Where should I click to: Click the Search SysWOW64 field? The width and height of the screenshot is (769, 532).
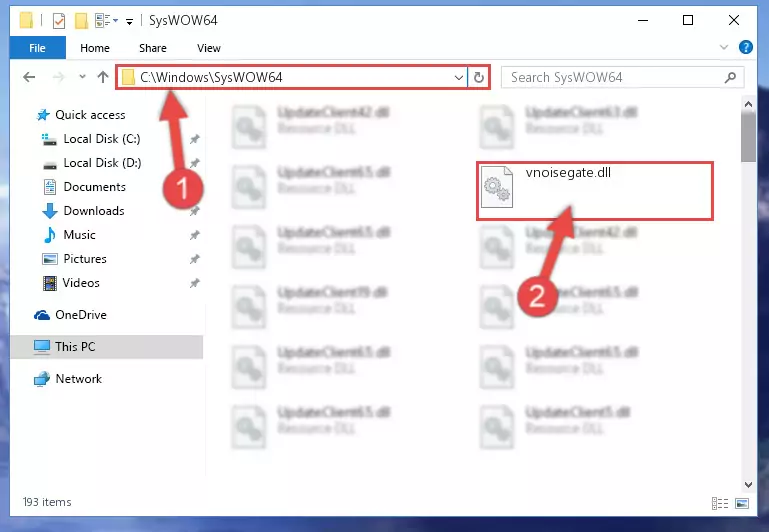click(622, 77)
